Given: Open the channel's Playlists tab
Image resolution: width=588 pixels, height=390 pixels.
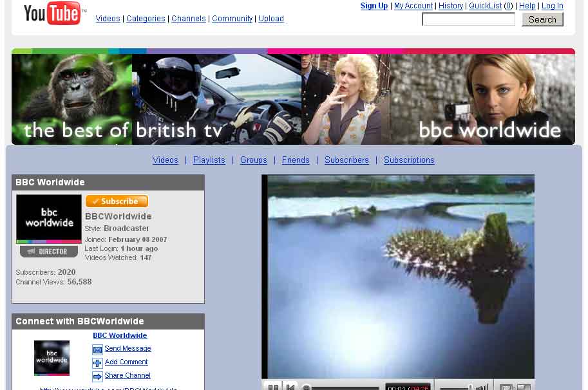Looking at the screenshot, I should tap(209, 160).
